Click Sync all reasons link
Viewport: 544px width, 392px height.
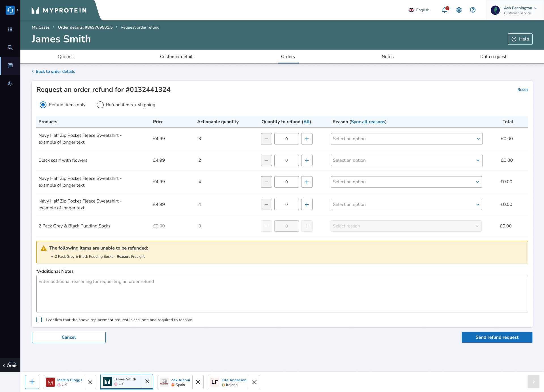tap(368, 122)
